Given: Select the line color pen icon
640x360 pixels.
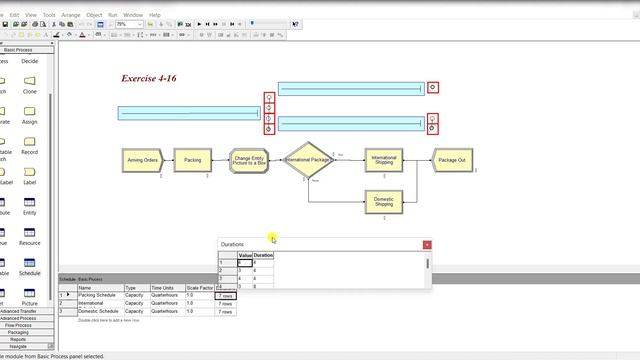Looking at the screenshot, I should pyautogui.click(x=56, y=35).
